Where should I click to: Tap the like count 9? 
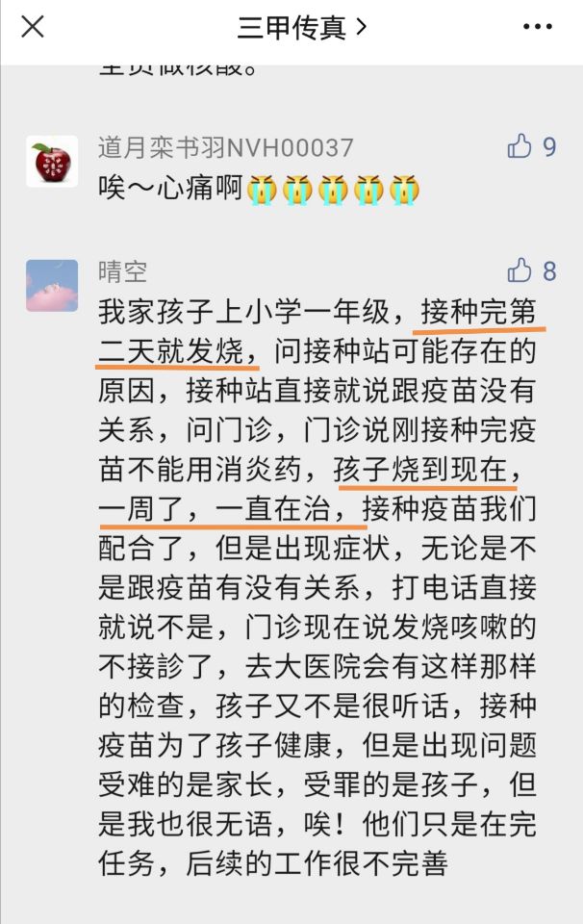tap(549, 146)
